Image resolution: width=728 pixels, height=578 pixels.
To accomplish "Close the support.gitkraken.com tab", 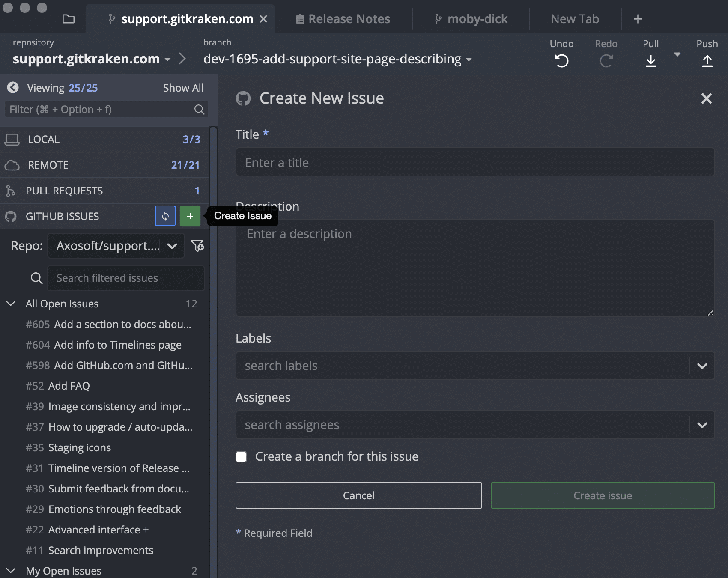I will click(x=263, y=19).
